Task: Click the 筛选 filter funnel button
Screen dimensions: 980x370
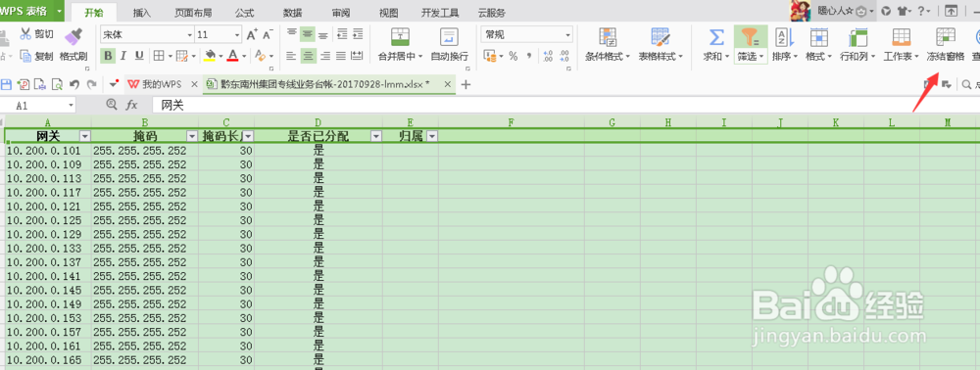Action: pos(750,45)
